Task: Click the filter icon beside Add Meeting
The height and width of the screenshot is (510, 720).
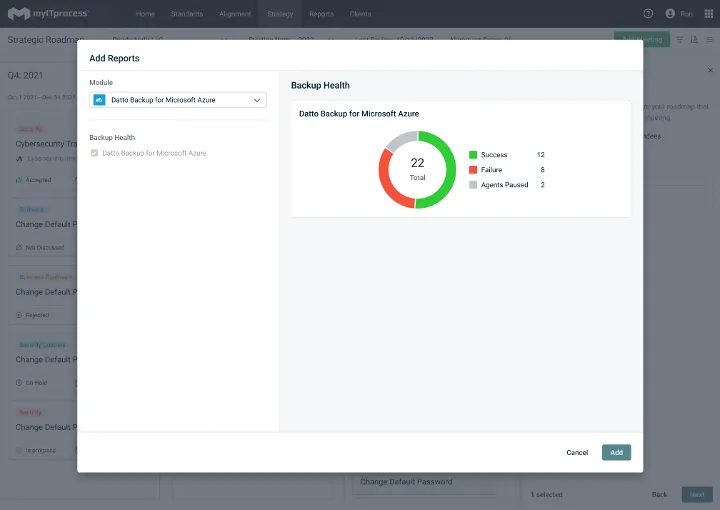Action: [x=680, y=40]
